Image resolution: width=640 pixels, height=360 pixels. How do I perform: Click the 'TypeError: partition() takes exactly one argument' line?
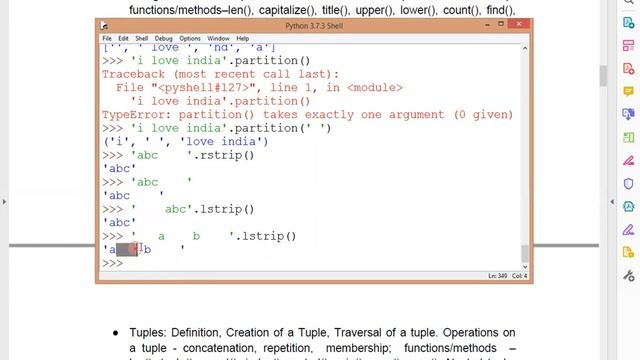click(307, 115)
